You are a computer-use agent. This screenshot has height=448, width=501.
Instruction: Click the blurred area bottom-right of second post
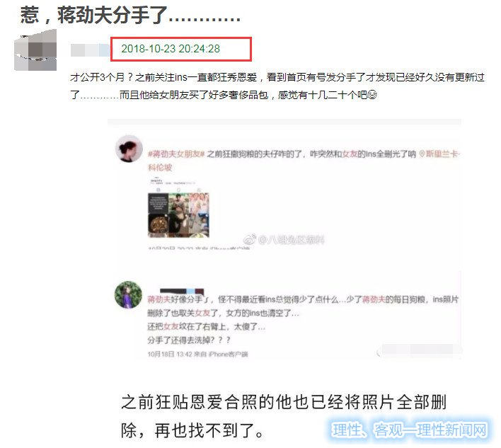(x=419, y=351)
